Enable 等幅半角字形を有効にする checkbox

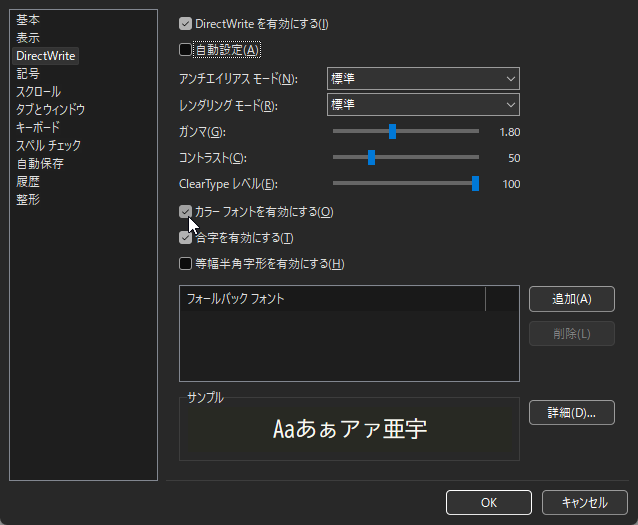coord(185,264)
